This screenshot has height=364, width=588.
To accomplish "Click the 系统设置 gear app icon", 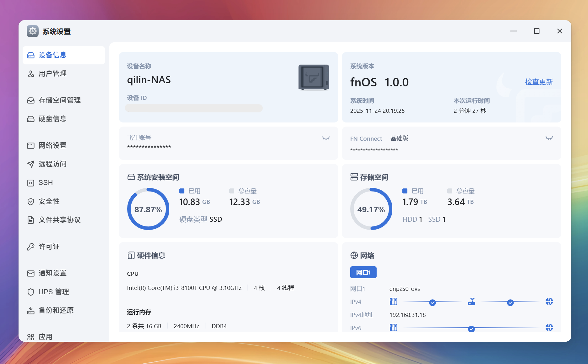I will tap(33, 31).
